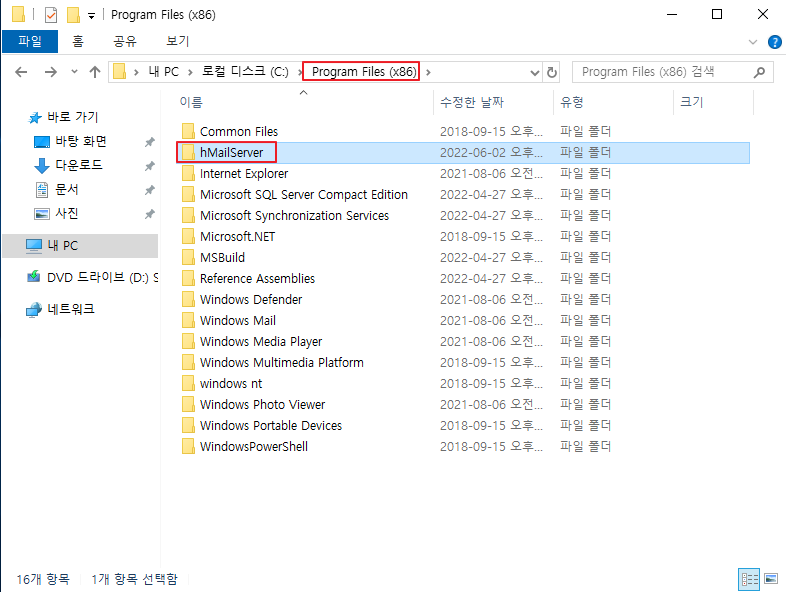Switch to the 보기 ribbon tab
The width and height of the screenshot is (787, 592).
[178, 41]
